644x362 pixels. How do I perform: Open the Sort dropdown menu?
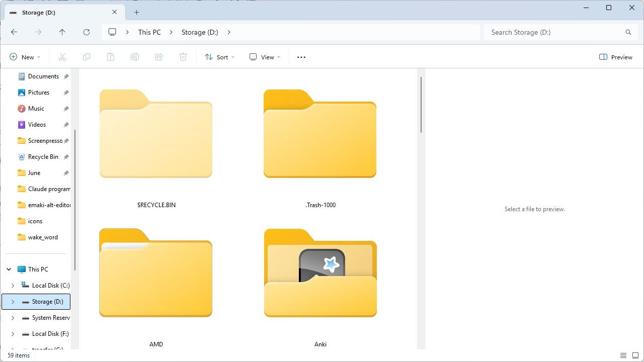(220, 57)
